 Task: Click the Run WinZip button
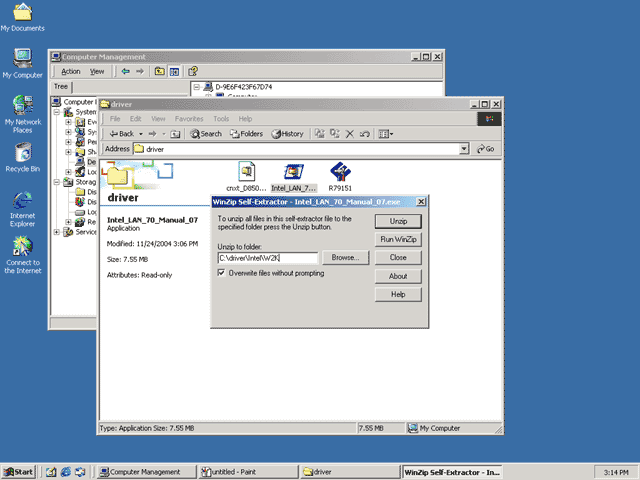398,239
